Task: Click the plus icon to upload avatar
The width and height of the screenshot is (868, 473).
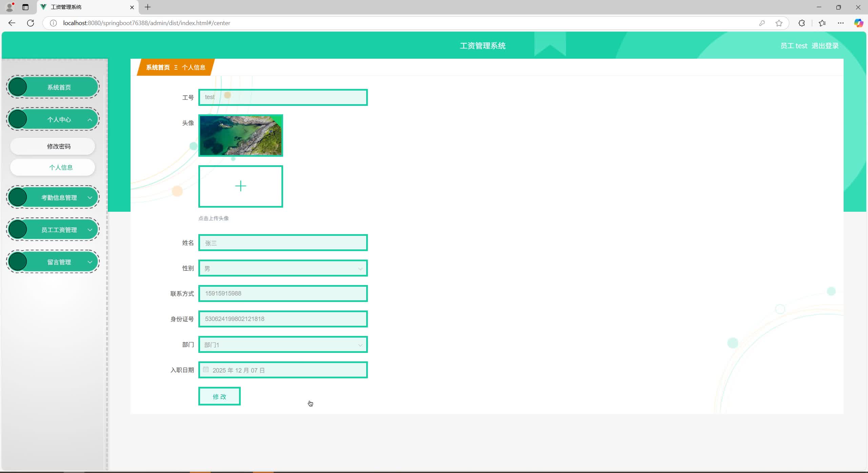Action: coord(240,186)
